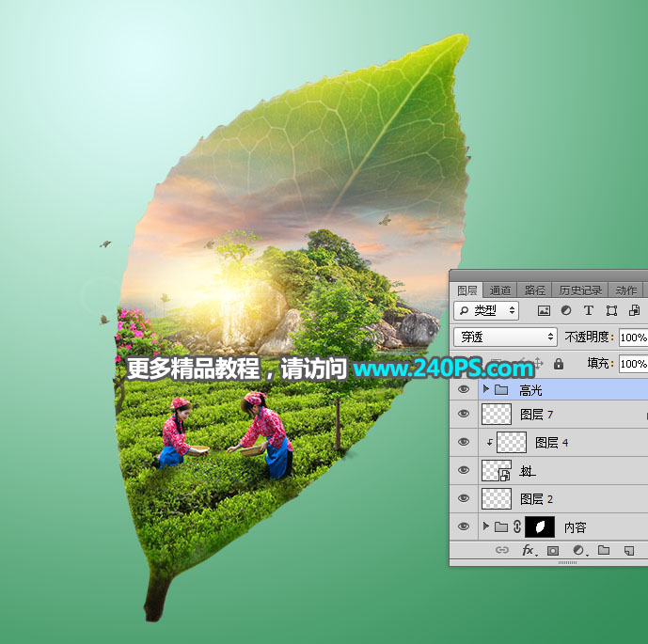Filter layers by pixel image icon
The image size is (648, 644).
pos(544,310)
